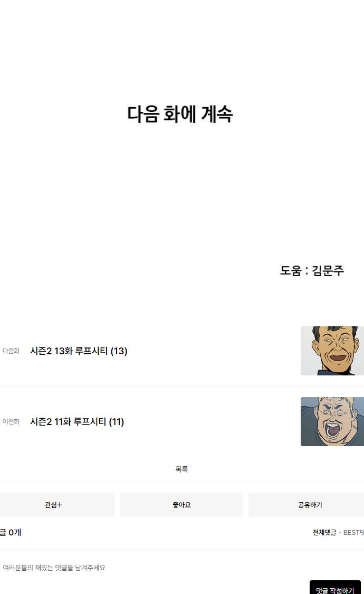This screenshot has height=594, width=364.
Task: Switch to the BEST댓글 tab
Action: [353, 533]
